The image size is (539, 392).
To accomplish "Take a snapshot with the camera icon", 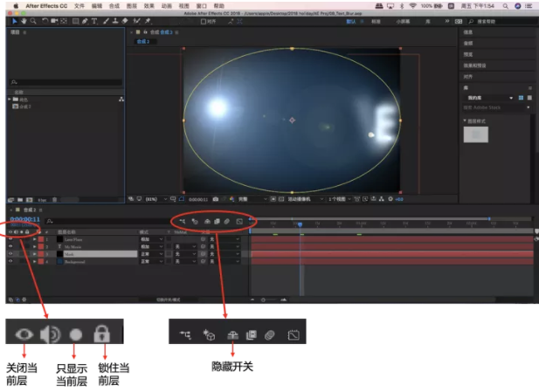I will [216, 199].
